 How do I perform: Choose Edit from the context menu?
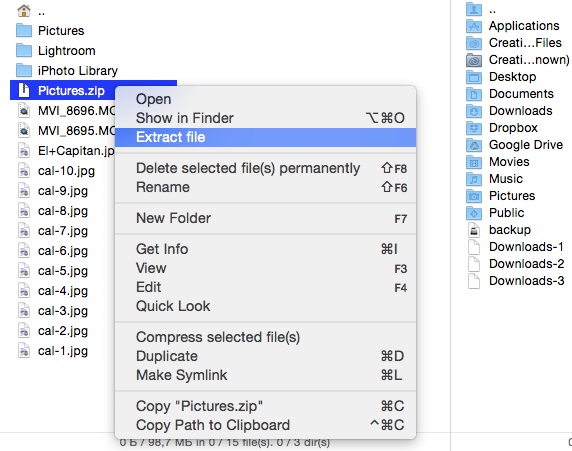pyautogui.click(x=265, y=287)
